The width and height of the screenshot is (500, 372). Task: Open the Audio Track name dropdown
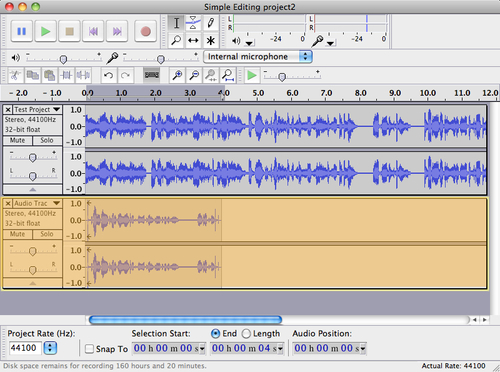tap(38, 203)
